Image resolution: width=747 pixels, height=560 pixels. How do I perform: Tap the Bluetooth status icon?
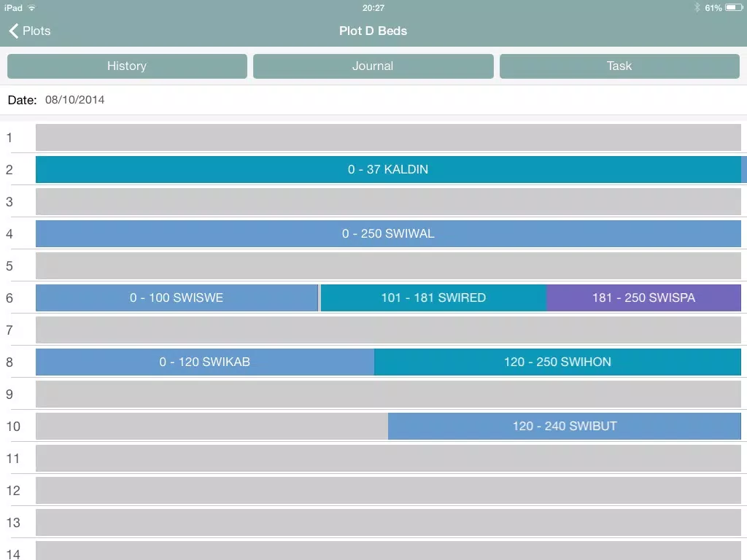coord(697,7)
